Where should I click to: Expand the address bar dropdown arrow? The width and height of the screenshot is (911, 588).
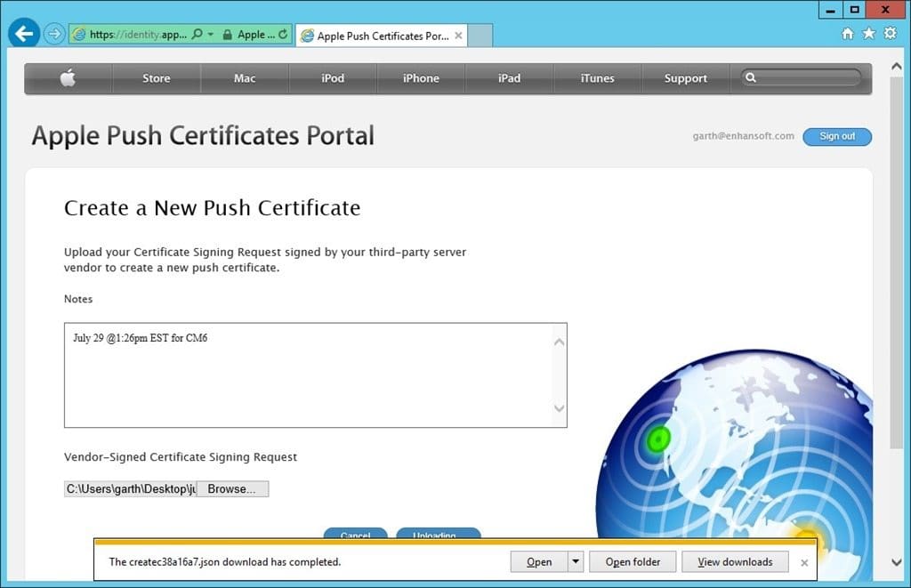pos(210,35)
